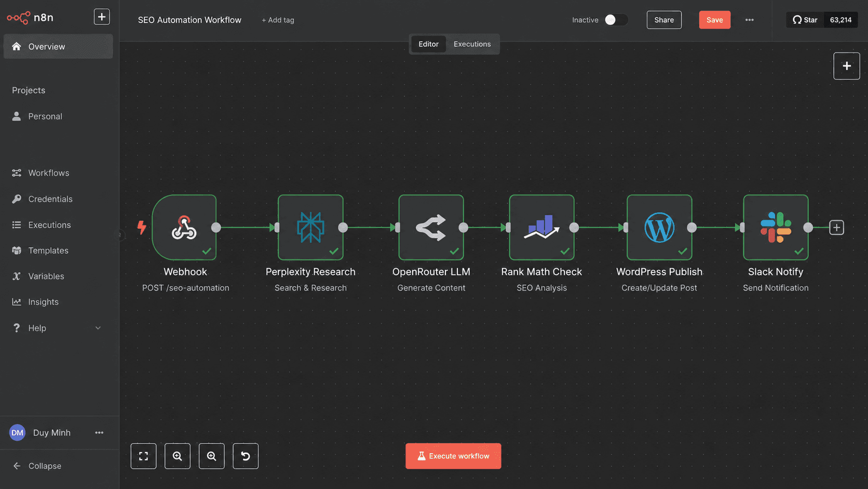This screenshot has height=489, width=868.
Task: Click the Perplexity Research output connector
Action: coord(343,227)
